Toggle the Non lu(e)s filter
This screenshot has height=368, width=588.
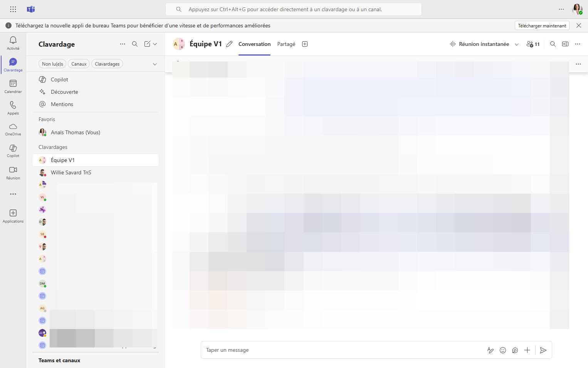52,64
